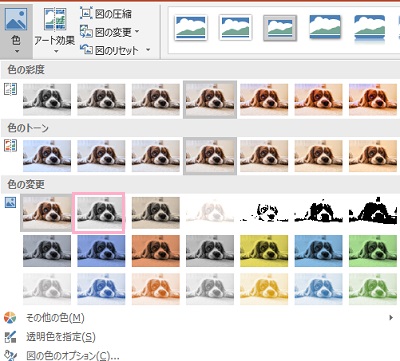Choose the black and white 50% thumbnail
This screenshot has width=400, height=361.
click(x=319, y=213)
